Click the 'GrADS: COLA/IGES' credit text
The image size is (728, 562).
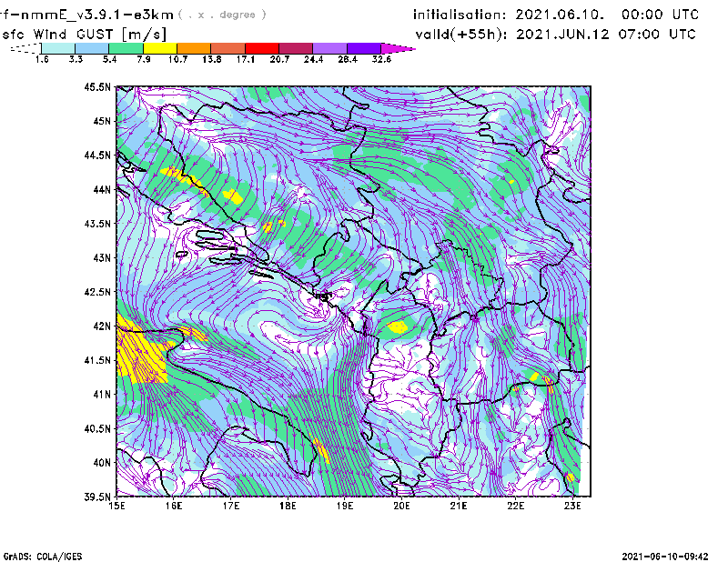click(43, 557)
